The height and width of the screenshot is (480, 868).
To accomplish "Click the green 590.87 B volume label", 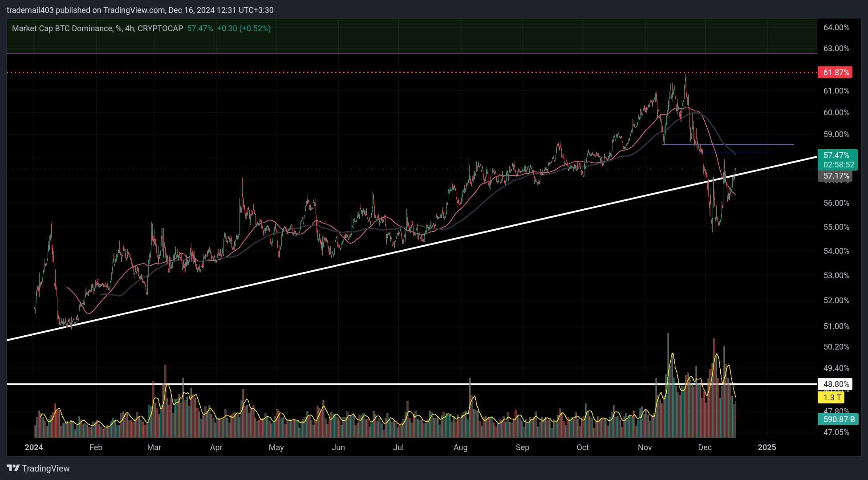I will tap(838, 419).
